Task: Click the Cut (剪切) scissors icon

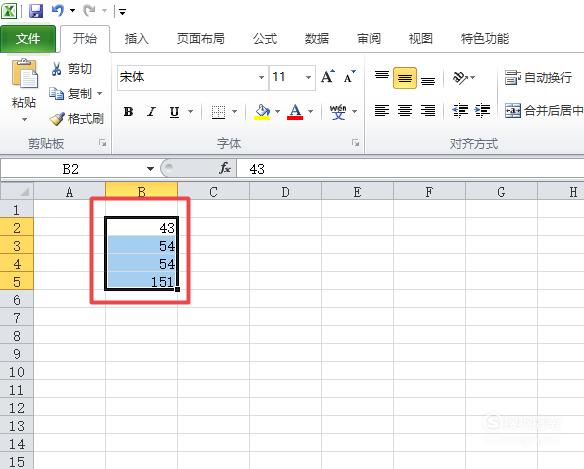Action: [56, 69]
